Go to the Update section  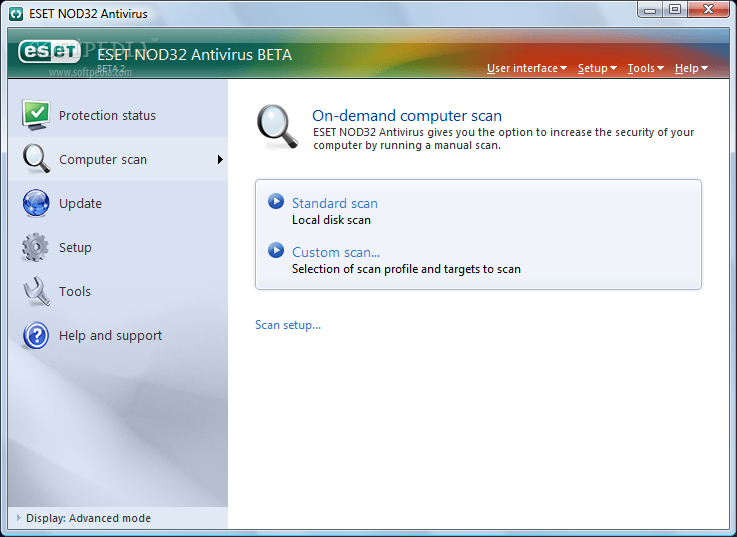tap(80, 204)
